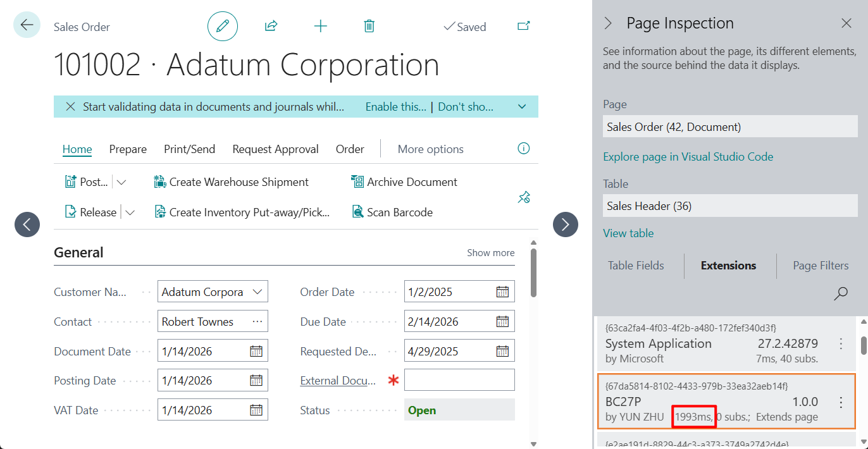The image size is (868, 449).
Task: Pop out page with the new window icon
Action: [523, 26]
